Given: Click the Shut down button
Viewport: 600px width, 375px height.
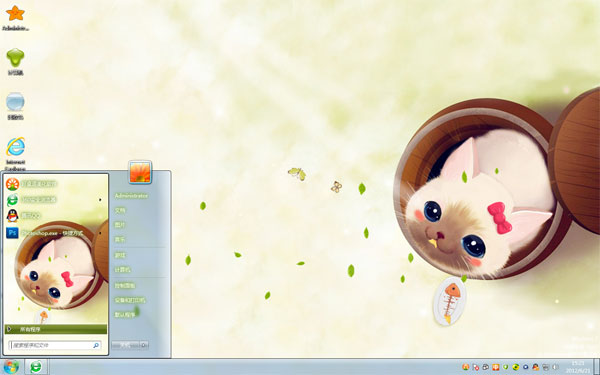Looking at the screenshot, I should tap(126, 345).
